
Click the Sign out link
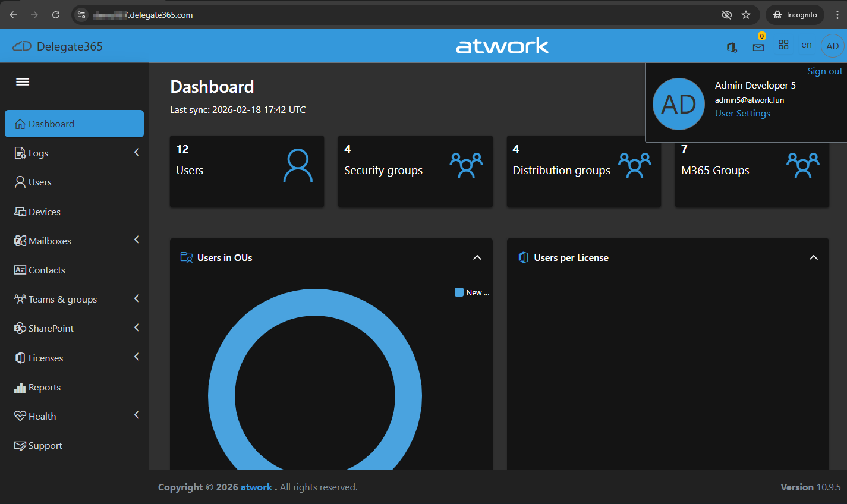pos(825,71)
